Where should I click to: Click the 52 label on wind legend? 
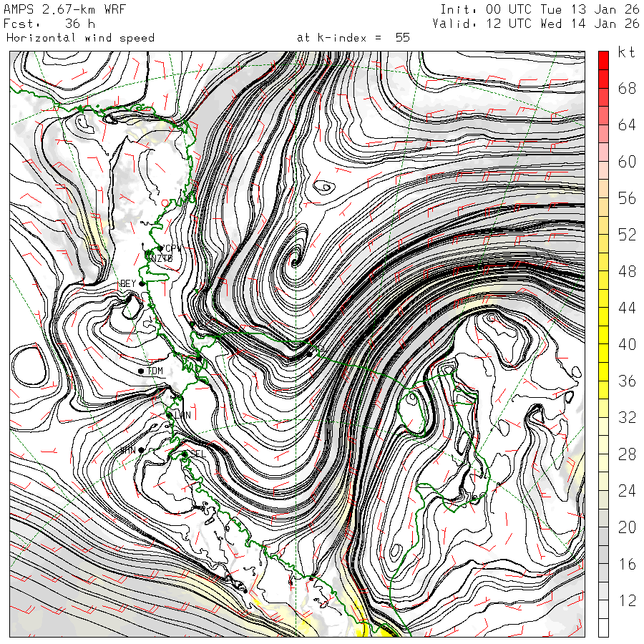click(x=627, y=235)
